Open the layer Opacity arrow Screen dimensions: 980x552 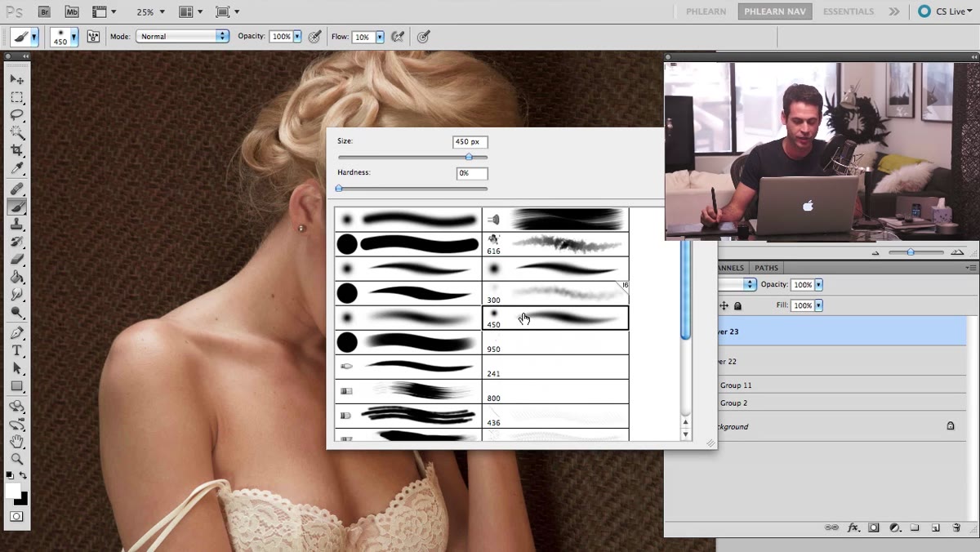[x=819, y=285]
